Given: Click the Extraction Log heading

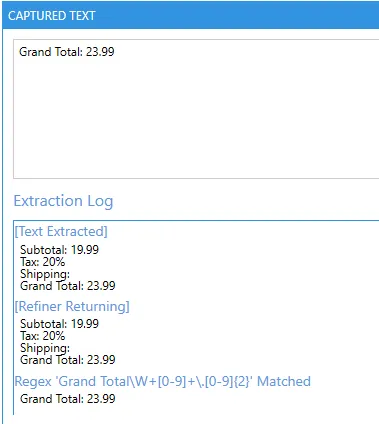Looking at the screenshot, I should click(x=63, y=201).
